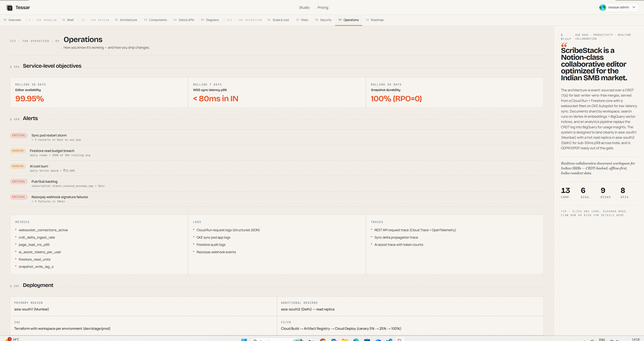The image size is (644, 341).
Task: Go to the Scale & cost tab
Action: 278,20
